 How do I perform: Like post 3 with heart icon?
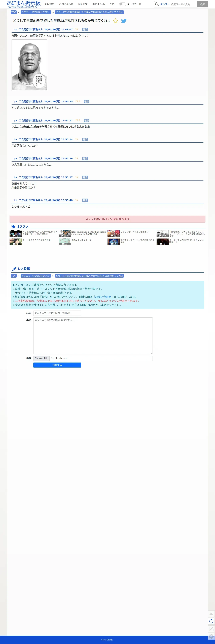(x=77, y=120)
